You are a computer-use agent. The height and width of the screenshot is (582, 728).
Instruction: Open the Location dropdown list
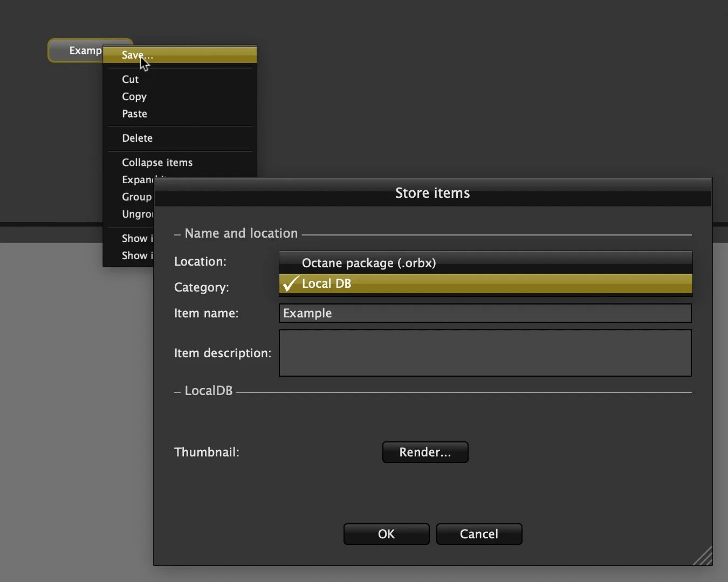point(484,263)
